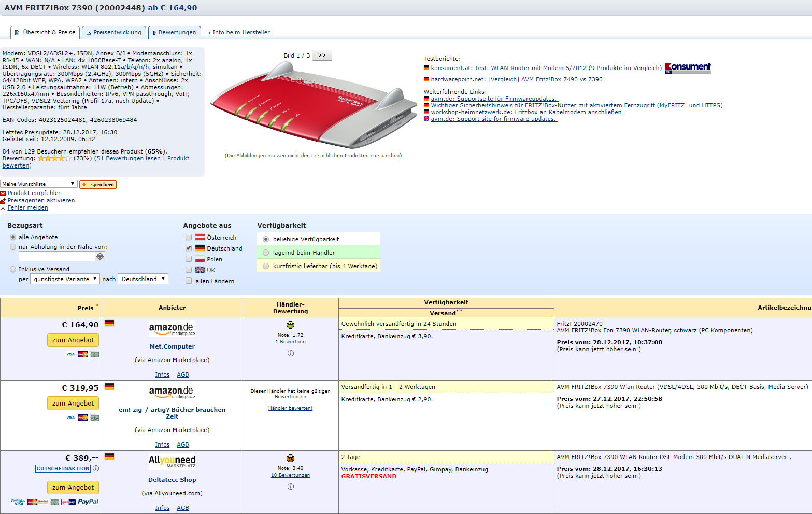Screen dimensions: 812x514
Task: Click the bug icon beside Fehler melden
Action: pyautogui.click(x=3, y=208)
